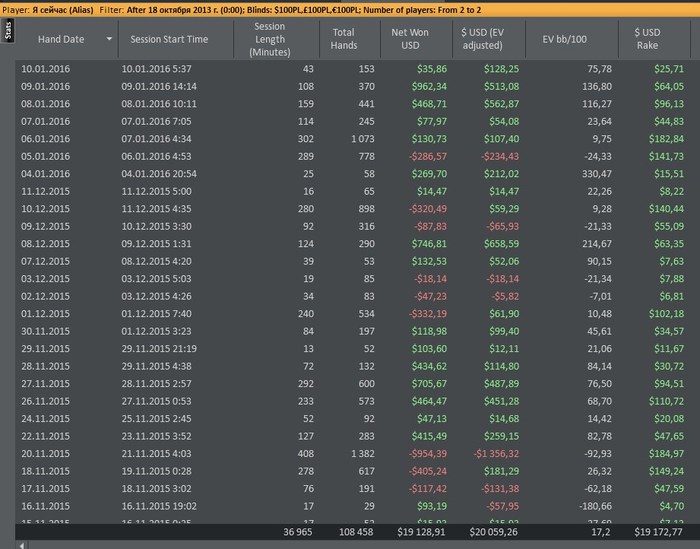The width and height of the screenshot is (700, 549).
Task: Select hand date 07.12.2015 cell
Action: click(46, 262)
